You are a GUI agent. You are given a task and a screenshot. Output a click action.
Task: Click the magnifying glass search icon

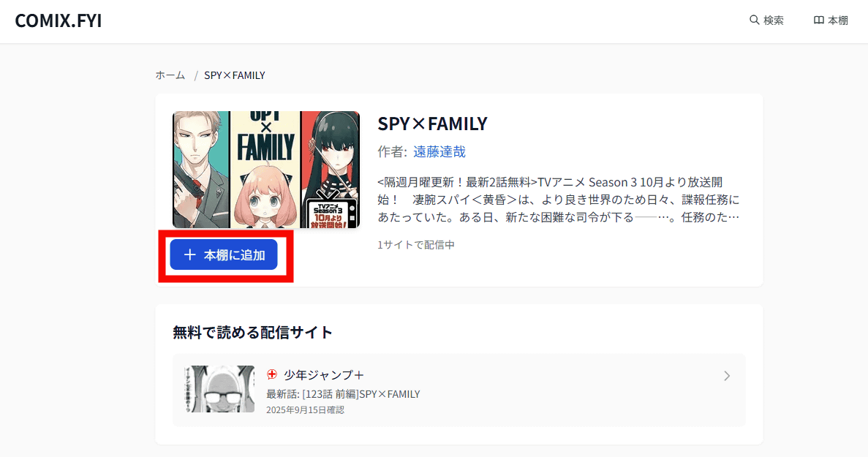pos(754,20)
